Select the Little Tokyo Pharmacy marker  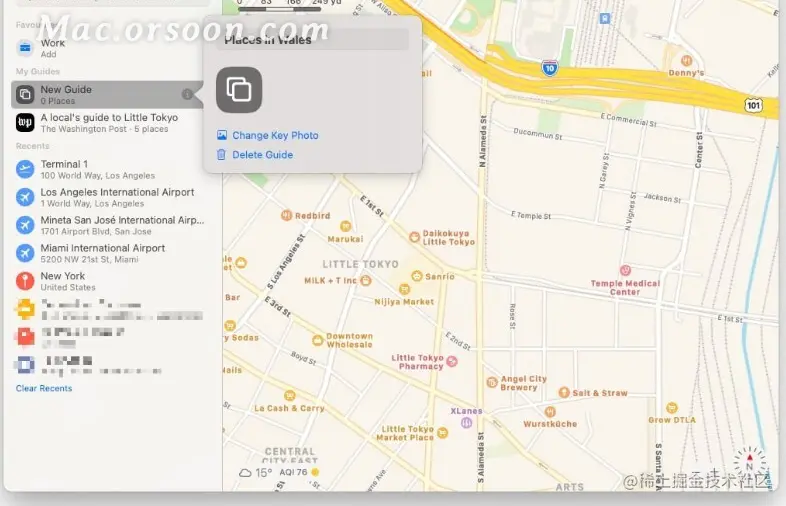452,362
